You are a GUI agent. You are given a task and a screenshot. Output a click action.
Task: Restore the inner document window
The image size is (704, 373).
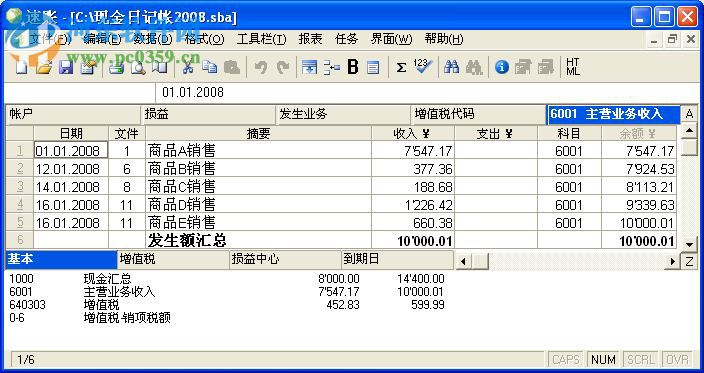click(673, 40)
